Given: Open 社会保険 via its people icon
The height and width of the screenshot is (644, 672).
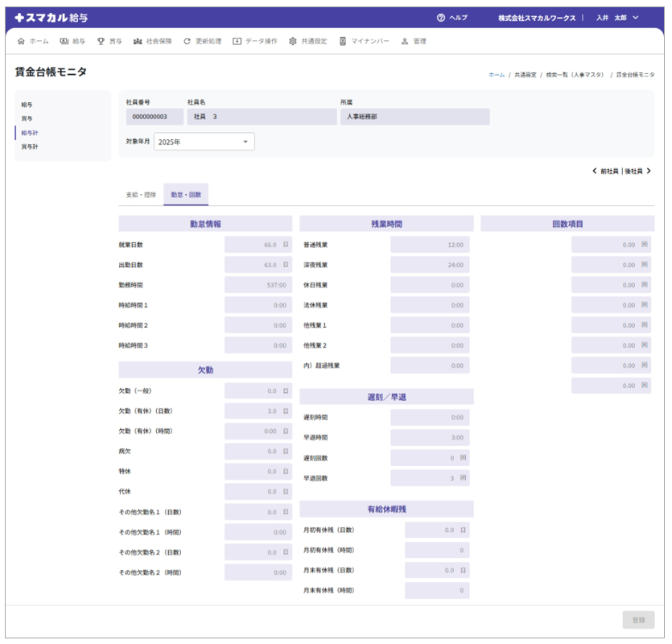Looking at the screenshot, I should [x=138, y=41].
